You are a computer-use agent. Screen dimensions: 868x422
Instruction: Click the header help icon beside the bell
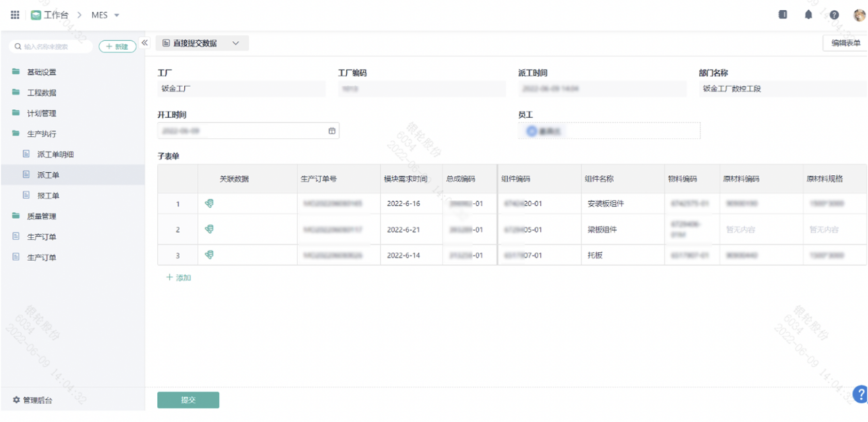834,15
